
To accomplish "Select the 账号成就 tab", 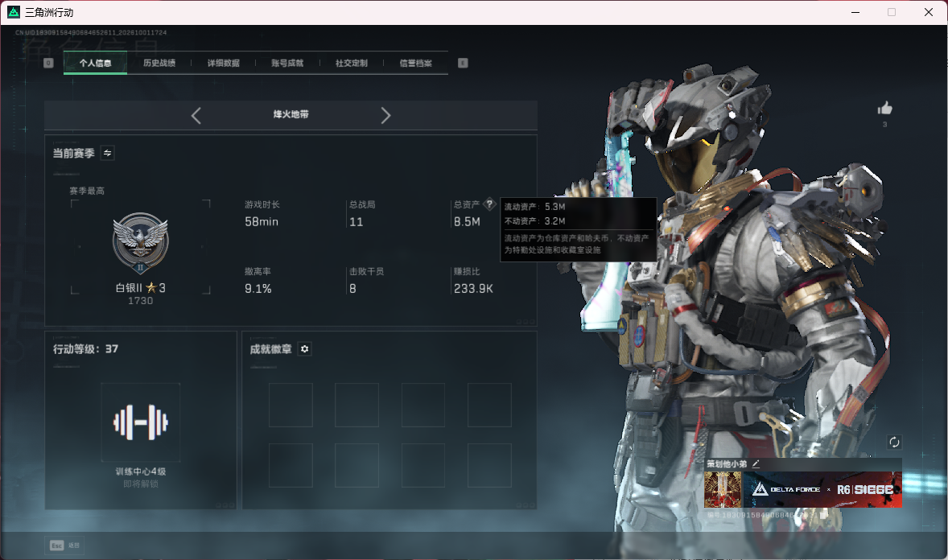I will [287, 63].
